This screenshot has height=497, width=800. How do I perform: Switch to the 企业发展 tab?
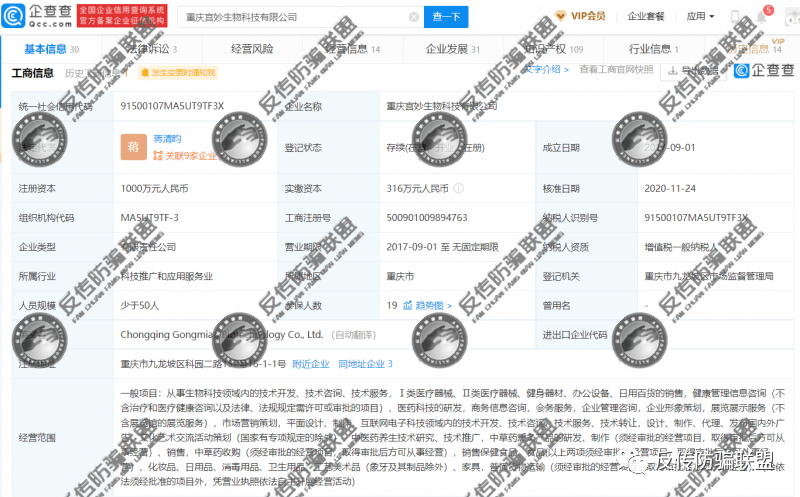click(x=447, y=48)
